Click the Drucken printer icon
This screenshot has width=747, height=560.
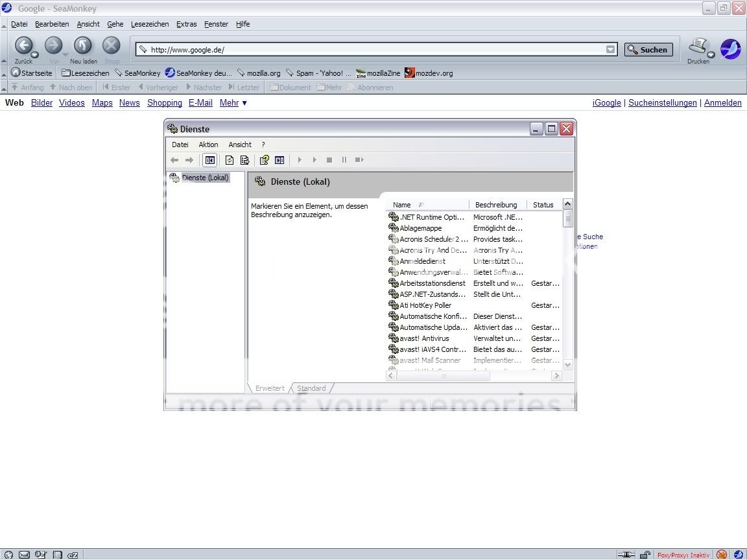(x=697, y=46)
